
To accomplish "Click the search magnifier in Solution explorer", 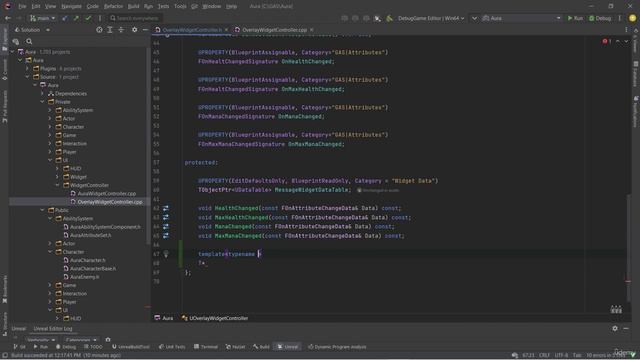I will 29,41.
